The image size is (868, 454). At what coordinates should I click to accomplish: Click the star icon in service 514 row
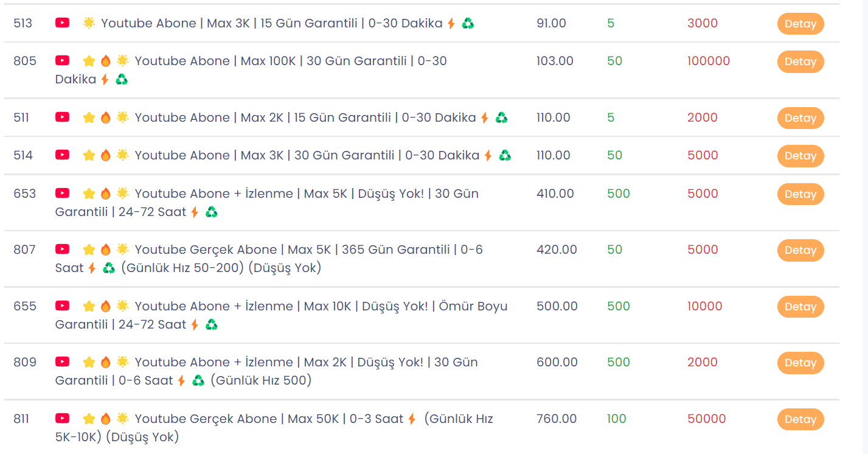[x=89, y=155]
